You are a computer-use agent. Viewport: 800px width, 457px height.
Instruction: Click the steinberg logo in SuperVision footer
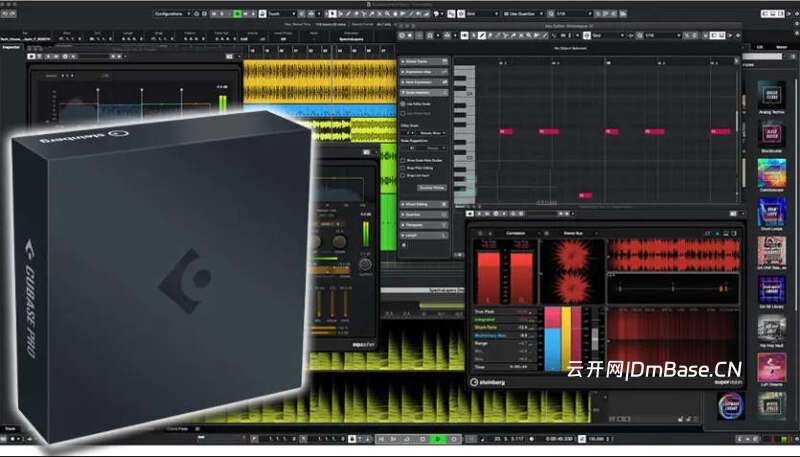[488, 382]
